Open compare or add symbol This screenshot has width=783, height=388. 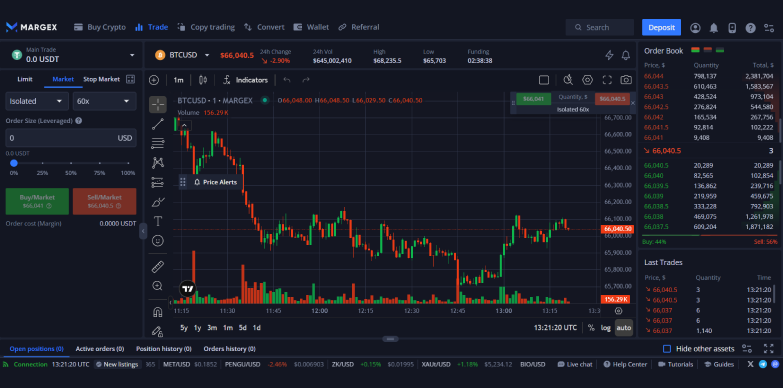[x=154, y=80]
